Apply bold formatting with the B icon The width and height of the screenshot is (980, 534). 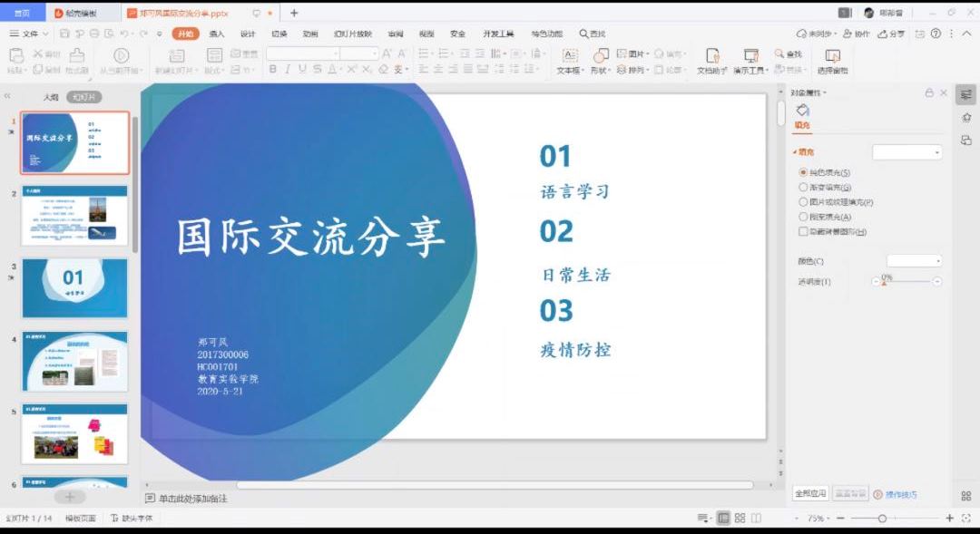[x=273, y=70]
